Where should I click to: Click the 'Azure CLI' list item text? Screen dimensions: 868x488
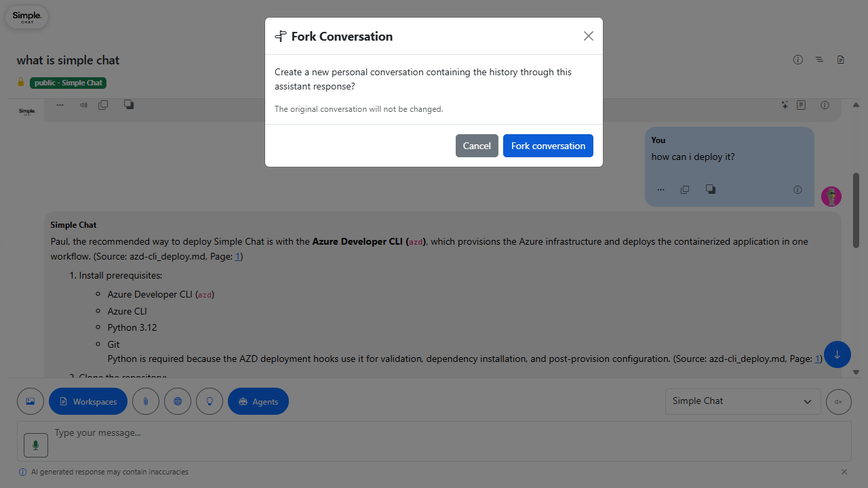click(x=127, y=311)
